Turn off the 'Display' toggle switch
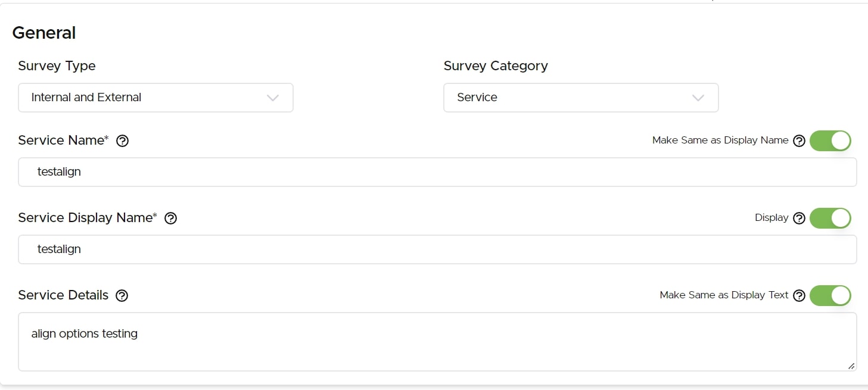Viewport: 868px width, 390px height. click(830, 219)
